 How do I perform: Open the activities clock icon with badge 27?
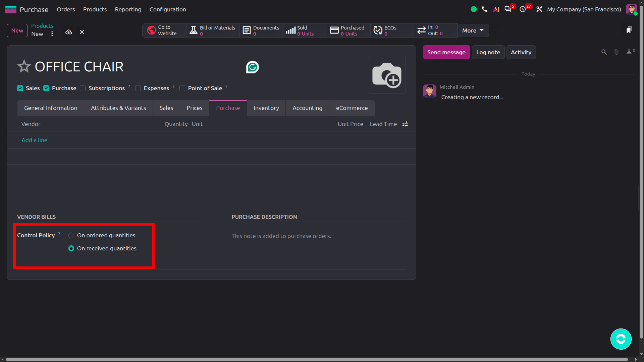pyautogui.click(x=523, y=9)
